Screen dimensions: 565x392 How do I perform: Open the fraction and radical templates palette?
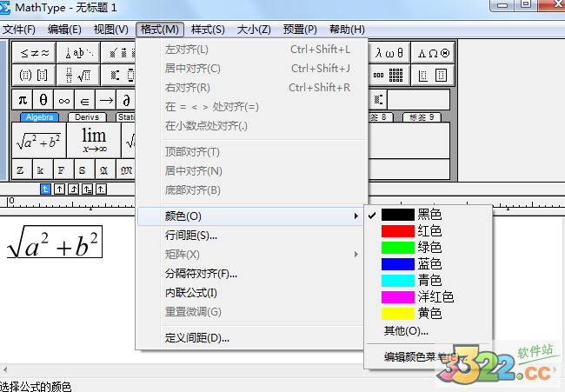[x=78, y=75]
